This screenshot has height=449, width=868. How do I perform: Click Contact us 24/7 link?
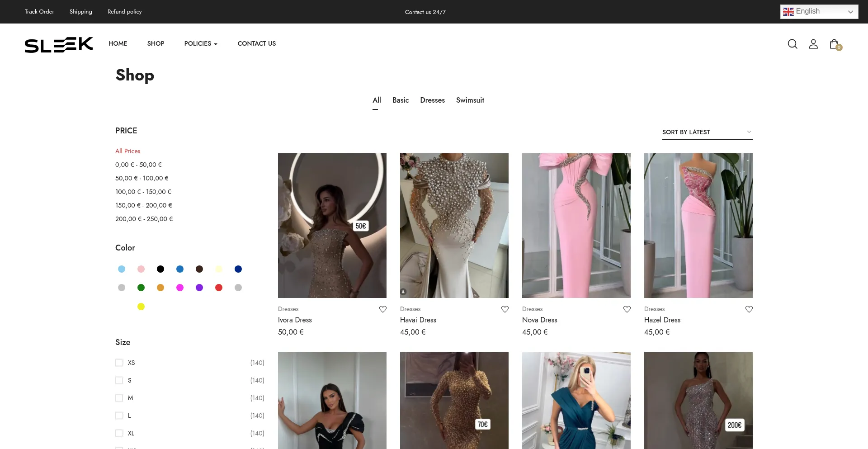[425, 12]
